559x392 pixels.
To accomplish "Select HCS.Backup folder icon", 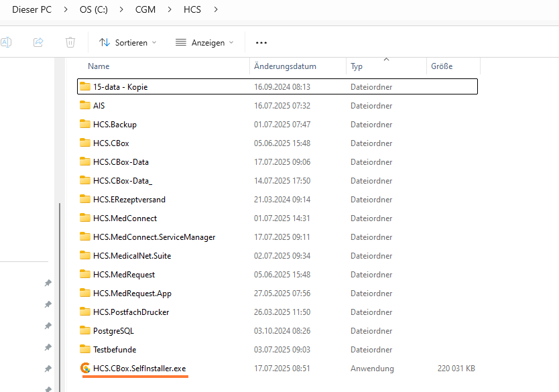I will pos(85,125).
